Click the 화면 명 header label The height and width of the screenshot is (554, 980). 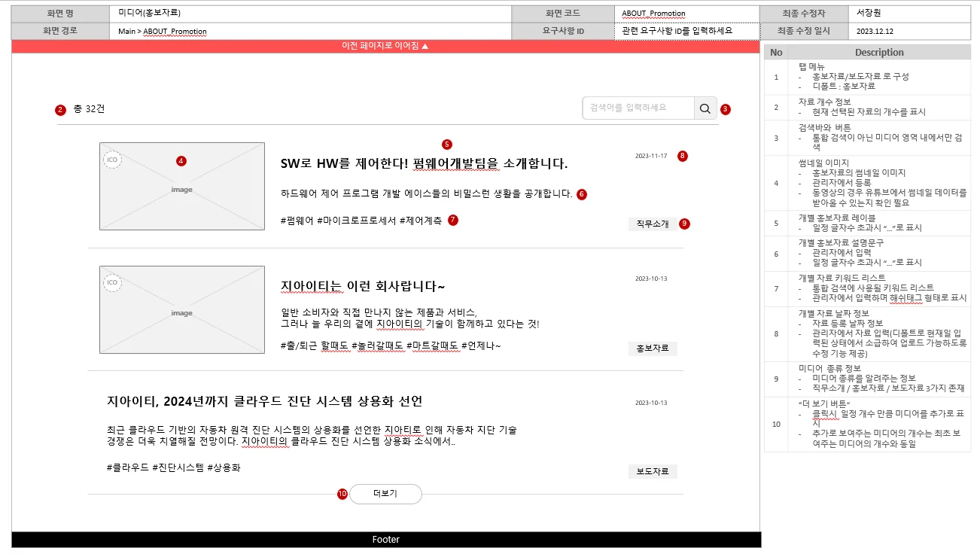60,14
